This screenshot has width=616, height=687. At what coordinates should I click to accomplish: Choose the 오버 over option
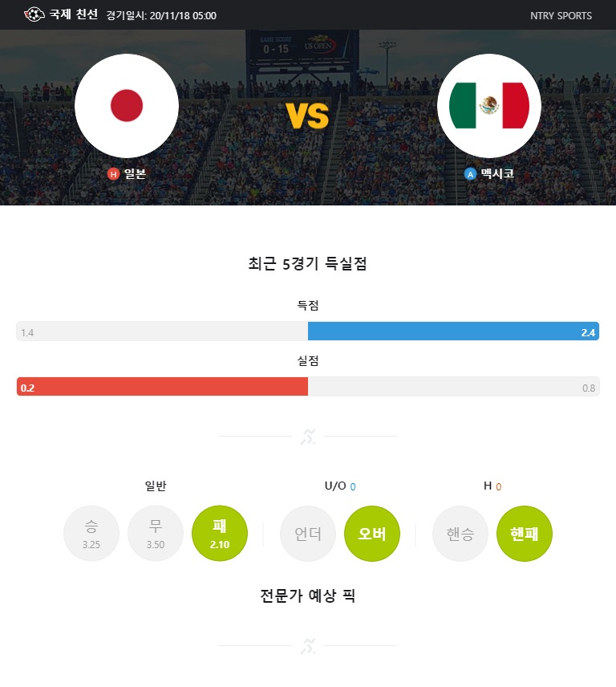(372, 534)
